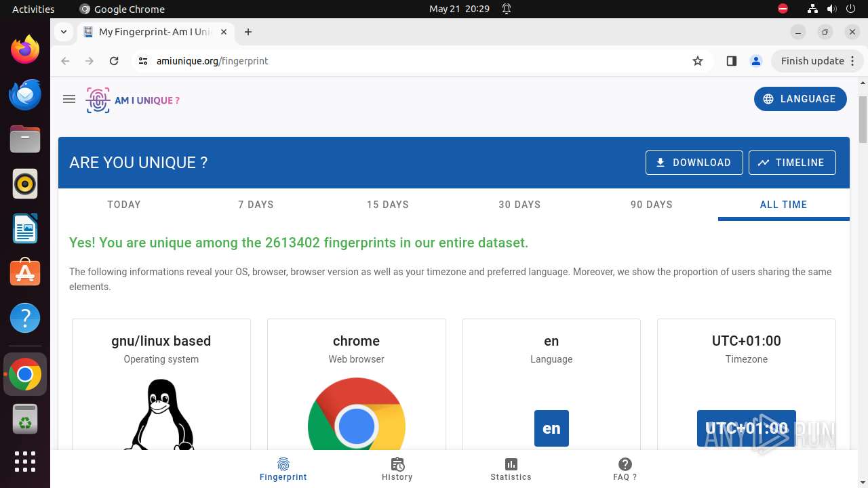The image size is (868, 488).
Task: Click the notification bell icon in top bar
Action: [x=507, y=9]
